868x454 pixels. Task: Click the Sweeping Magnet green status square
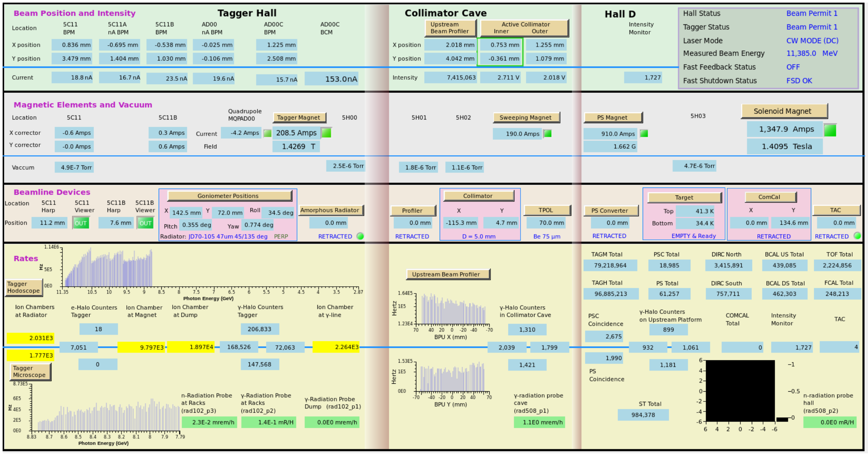coord(548,133)
